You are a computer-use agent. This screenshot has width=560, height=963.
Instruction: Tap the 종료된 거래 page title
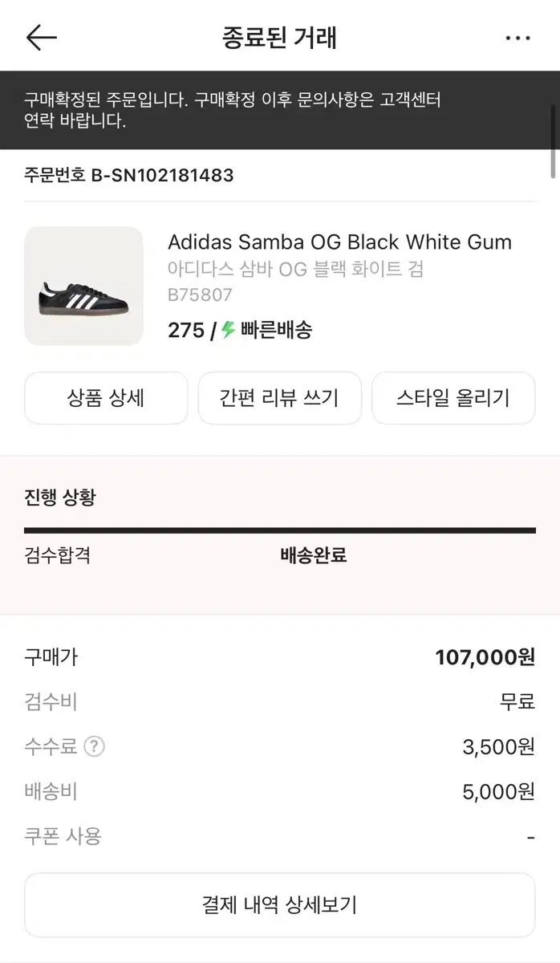click(280, 37)
